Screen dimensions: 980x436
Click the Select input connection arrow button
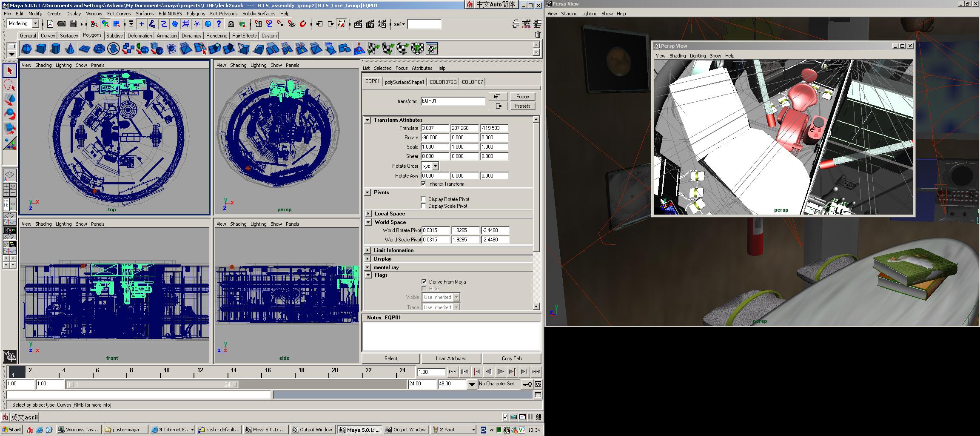498,97
